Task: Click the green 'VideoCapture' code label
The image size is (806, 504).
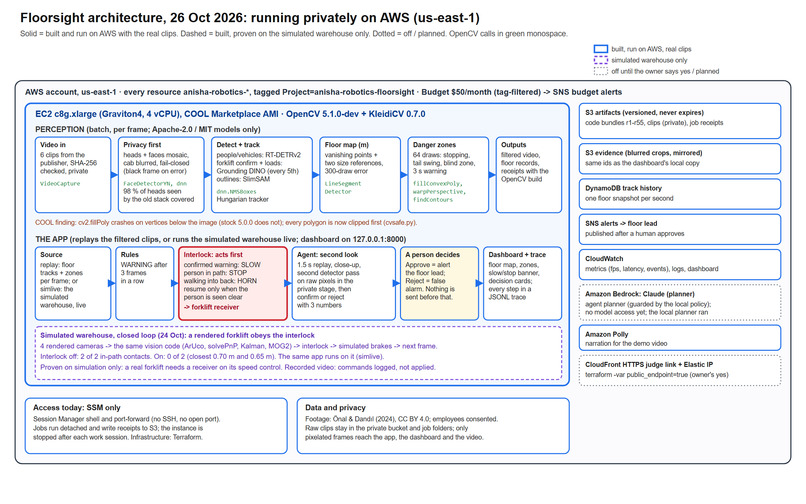Action: coord(60,184)
